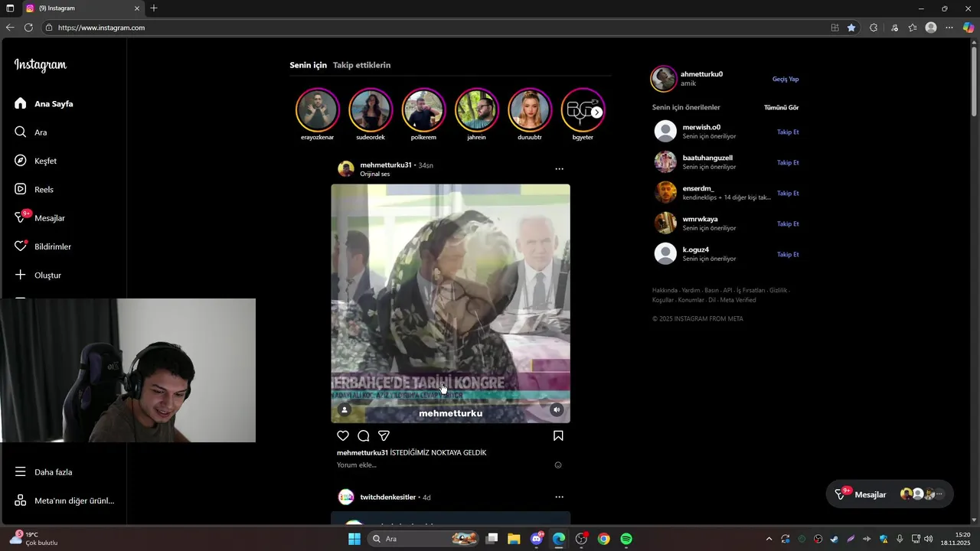Open the Reels icon in sidebar
This screenshot has height=551, width=980.
pyautogui.click(x=21, y=189)
